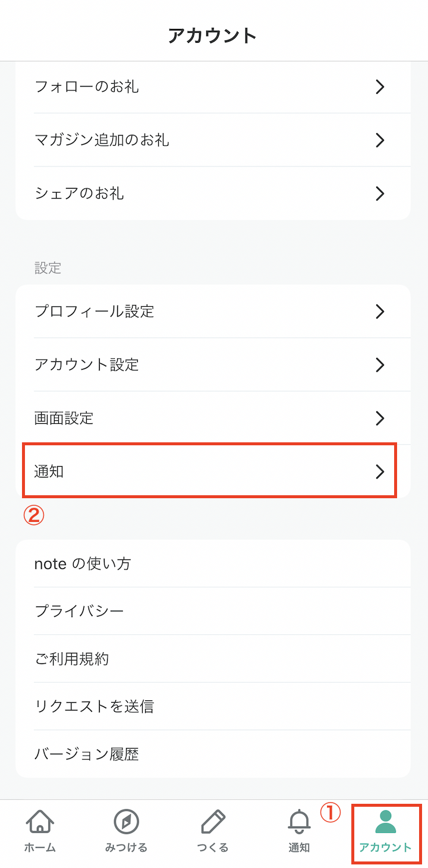Screen dimensions: 428x868
Task: Open プロフィール設定 row
Action: coord(213,312)
